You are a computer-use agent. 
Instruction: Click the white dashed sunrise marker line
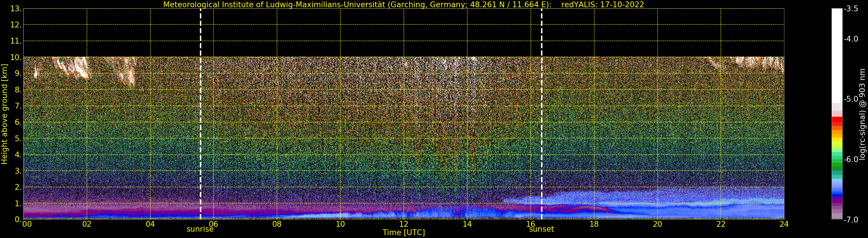[x=200, y=114]
